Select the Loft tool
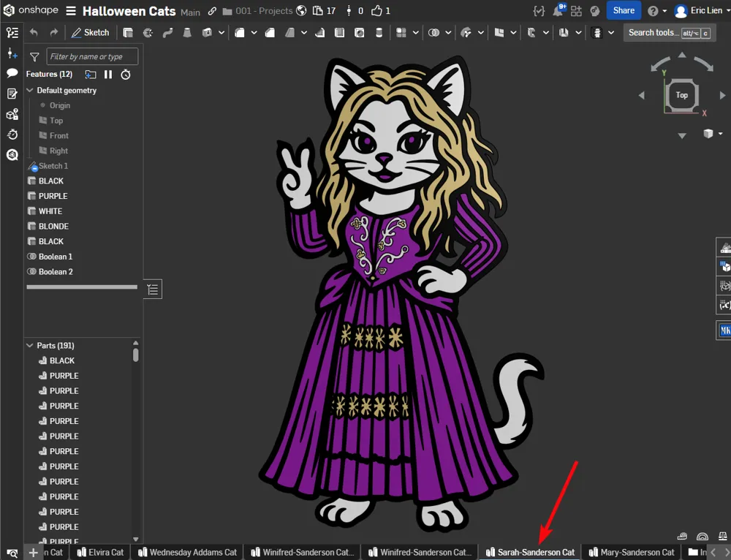Image resolution: width=731 pixels, height=560 pixels. coord(187,33)
